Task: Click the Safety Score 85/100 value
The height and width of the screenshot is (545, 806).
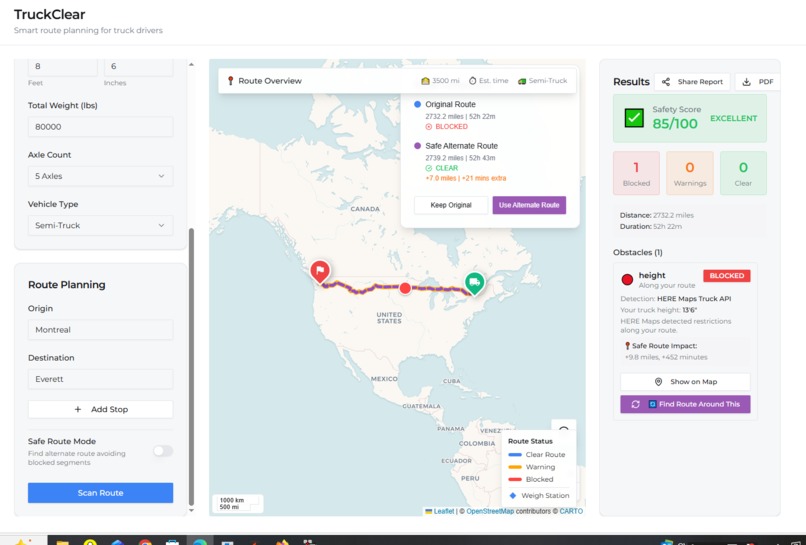Action: (675, 124)
